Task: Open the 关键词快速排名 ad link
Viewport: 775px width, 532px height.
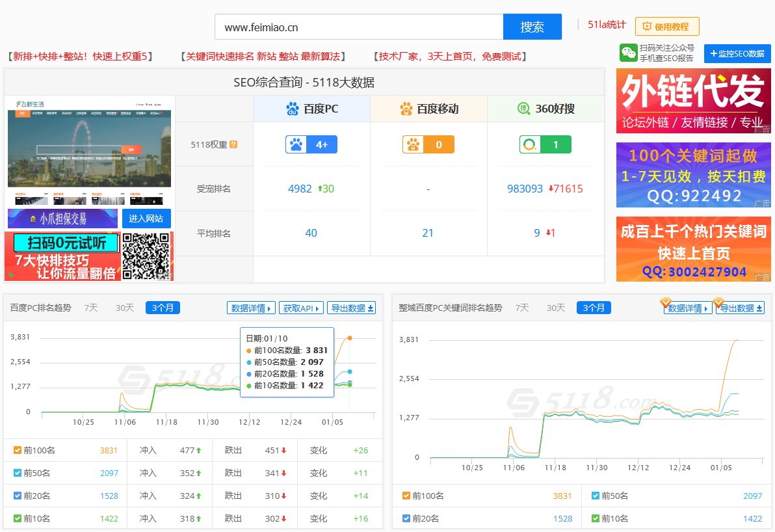Action: [x=263, y=57]
